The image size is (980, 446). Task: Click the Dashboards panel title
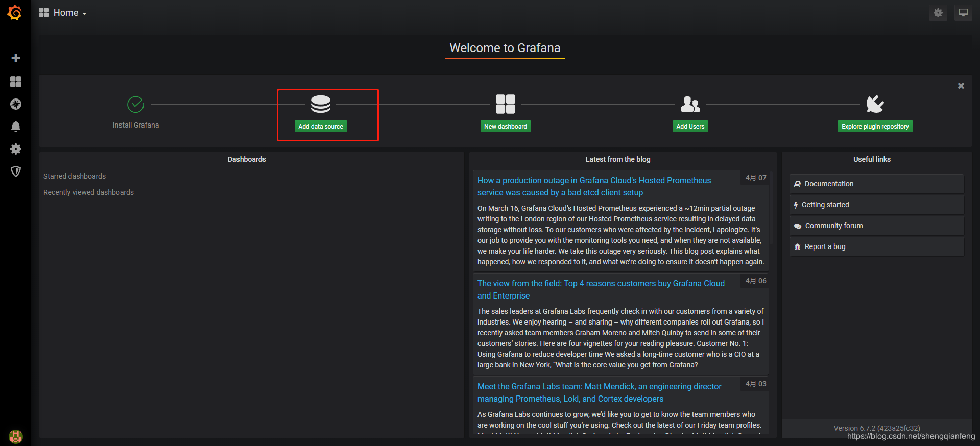pos(247,159)
